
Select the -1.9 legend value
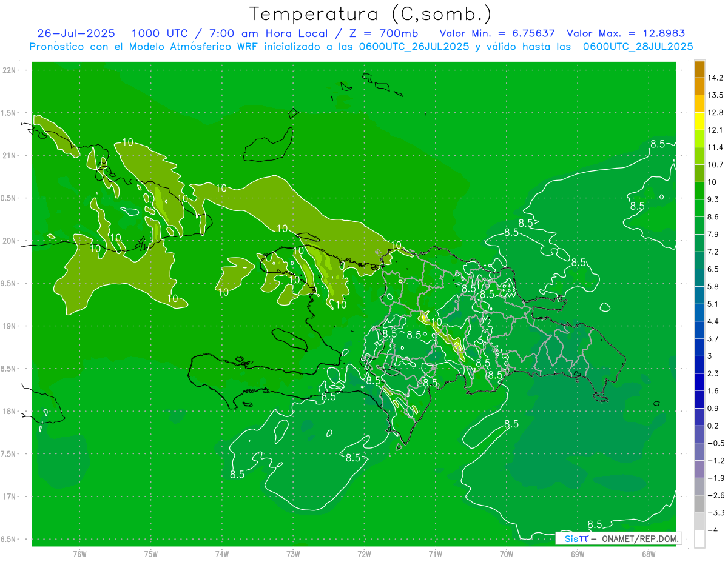point(716,478)
